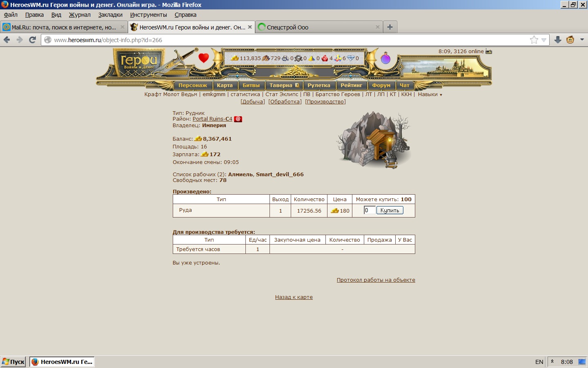Click the radio icon beside the online count
Viewport: 588px width, 368px height.
click(x=489, y=52)
